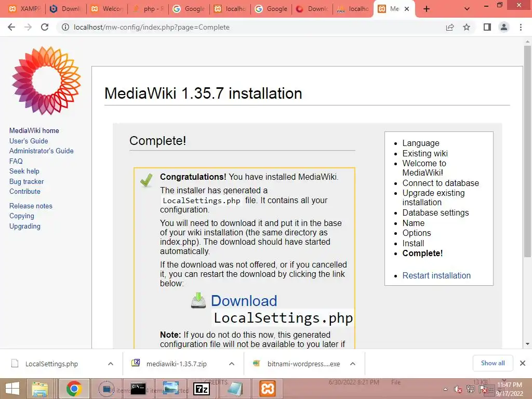
Task: Click the muted volume tray icon
Action: click(458, 390)
